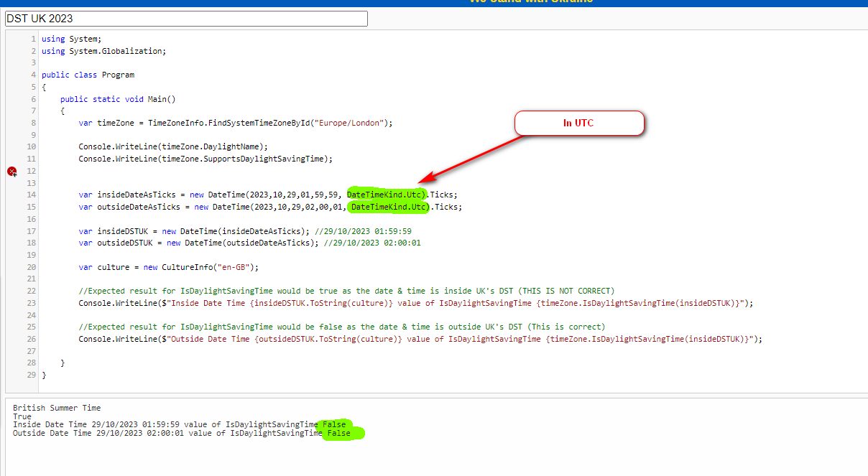Click line number 8 in the editor gutter

pos(32,123)
